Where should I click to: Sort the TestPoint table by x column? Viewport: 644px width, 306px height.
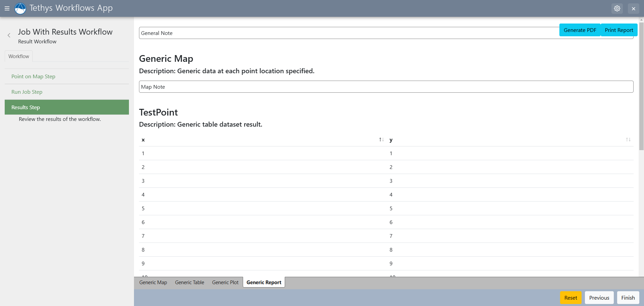tap(381, 139)
